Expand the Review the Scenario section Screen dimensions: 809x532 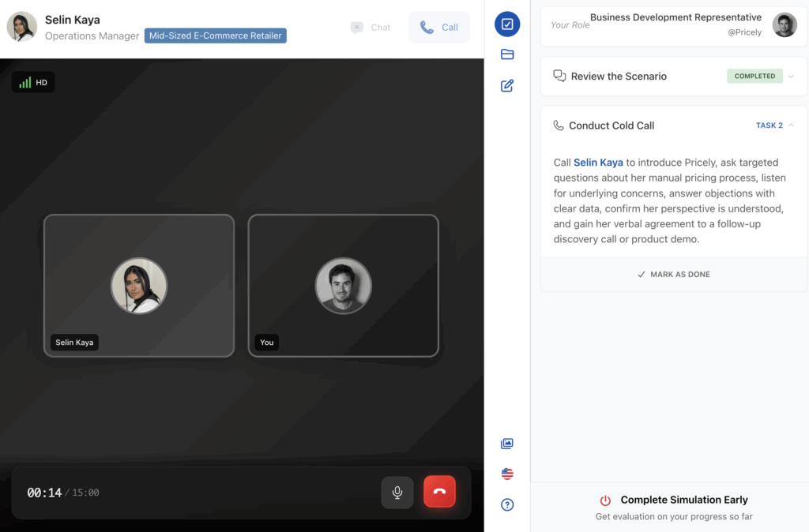[x=673, y=77]
